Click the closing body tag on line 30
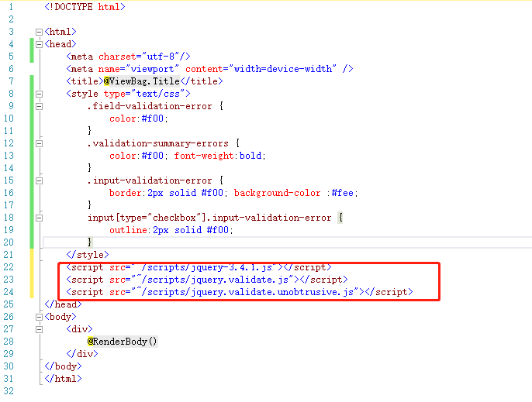 pos(63,366)
